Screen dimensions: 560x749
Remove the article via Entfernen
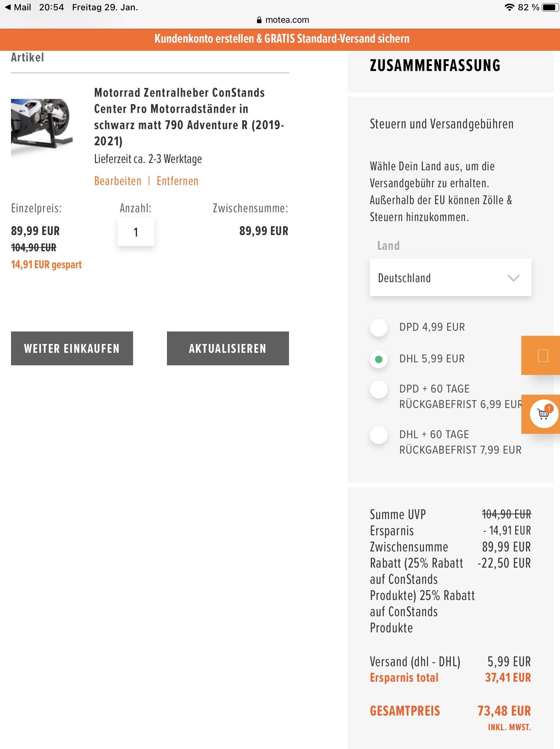click(x=177, y=181)
